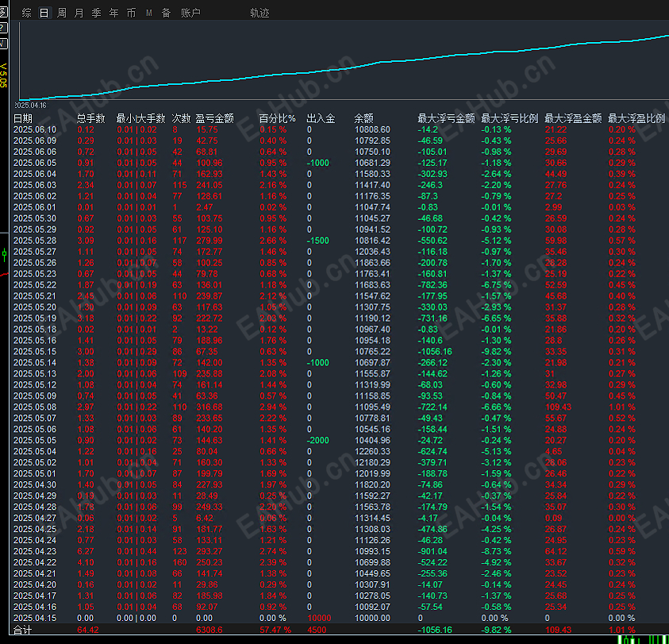This screenshot has width=669, height=644.
Task: Click the 2025.04.16 chart start date label
Action: tap(30, 105)
